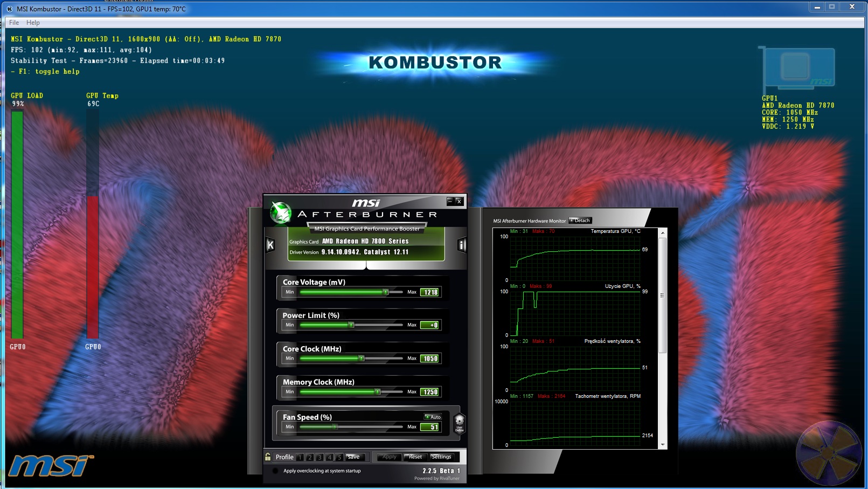Minimize the MSI Kombustor window
The height and width of the screenshot is (489, 868).
817,7
